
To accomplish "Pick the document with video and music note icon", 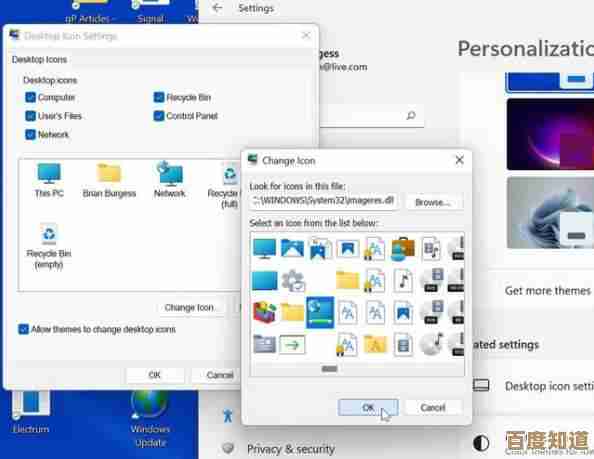I will [431, 249].
